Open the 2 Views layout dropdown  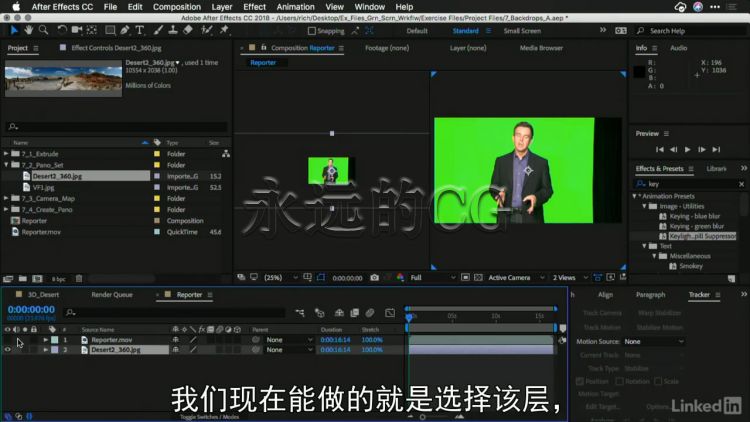coord(570,278)
